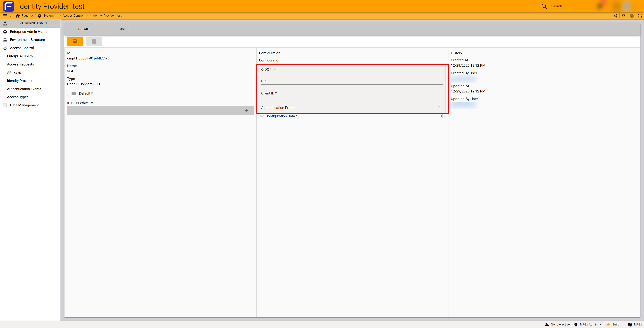Image resolution: width=644 pixels, height=328 pixels.
Task: Click the Environment Structure building icon
Action: tap(5, 40)
